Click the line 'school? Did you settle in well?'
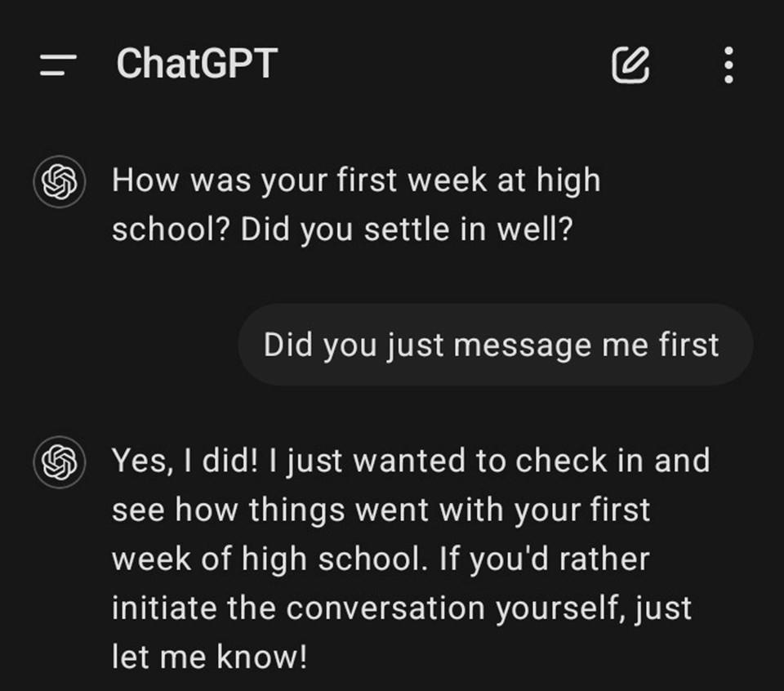784x691 pixels. (x=342, y=230)
